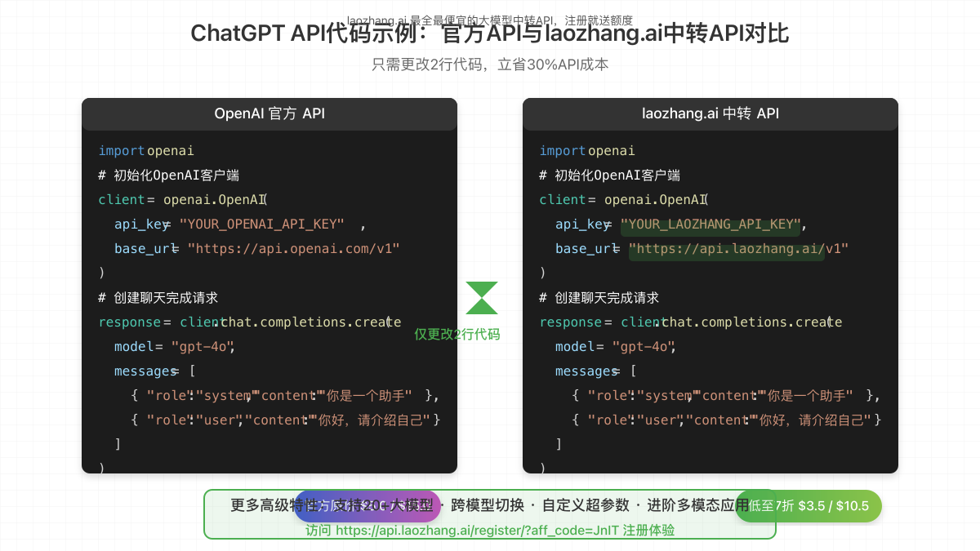Image resolution: width=980 pixels, height=551 pixels.
Task: Click response = client.chat.completions.create in laozhang.ai panel
Action: (691, 322)
